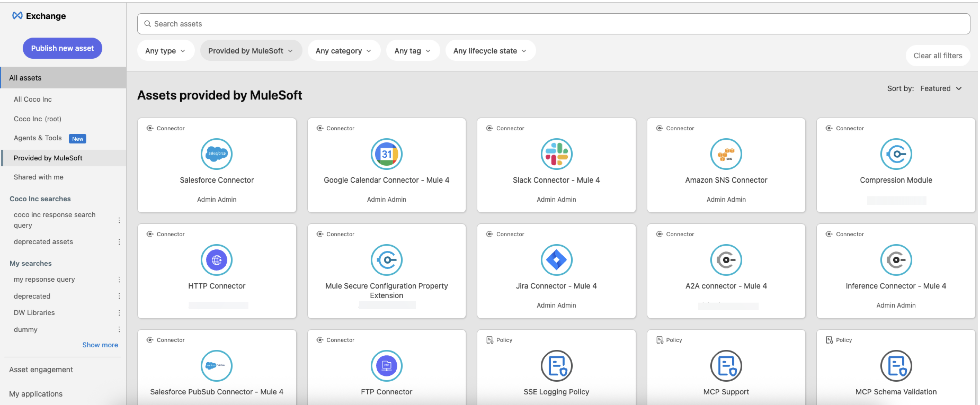Open options menu for DW Libraries search
The image size is (980, 405).
tap(119, 312)
